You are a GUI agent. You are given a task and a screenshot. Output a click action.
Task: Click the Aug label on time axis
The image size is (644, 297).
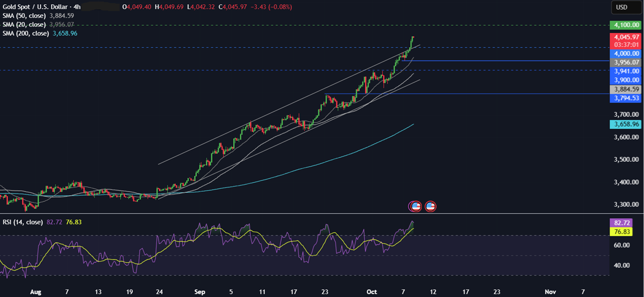(x=36, y=291)
